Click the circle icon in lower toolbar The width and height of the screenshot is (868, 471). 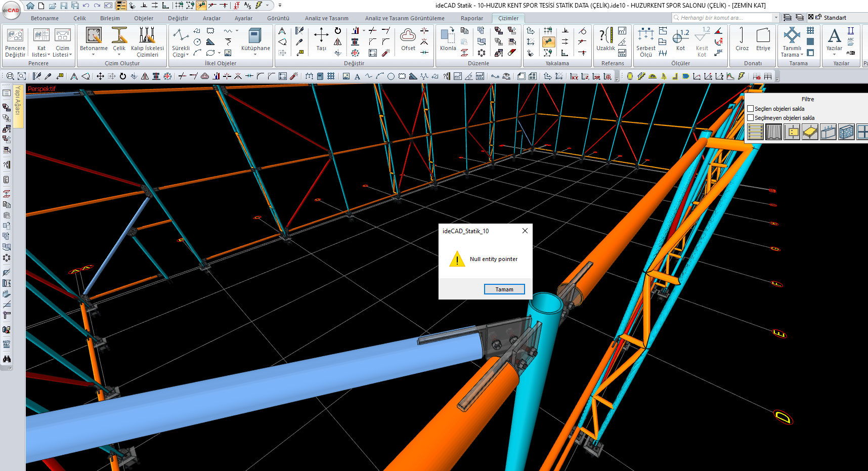(x=391, y=76)
